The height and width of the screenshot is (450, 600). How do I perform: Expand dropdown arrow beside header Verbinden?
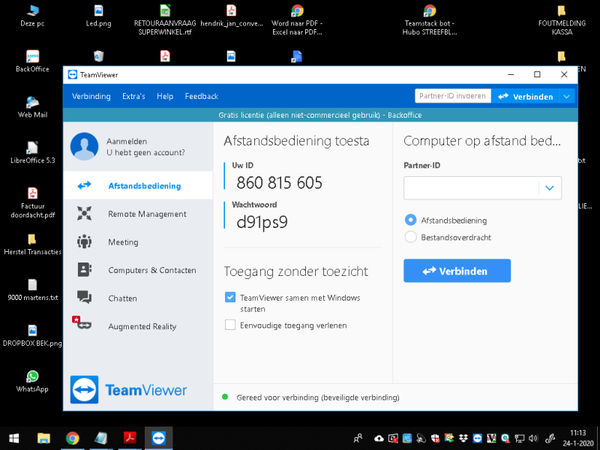click(x=567, y=96)
